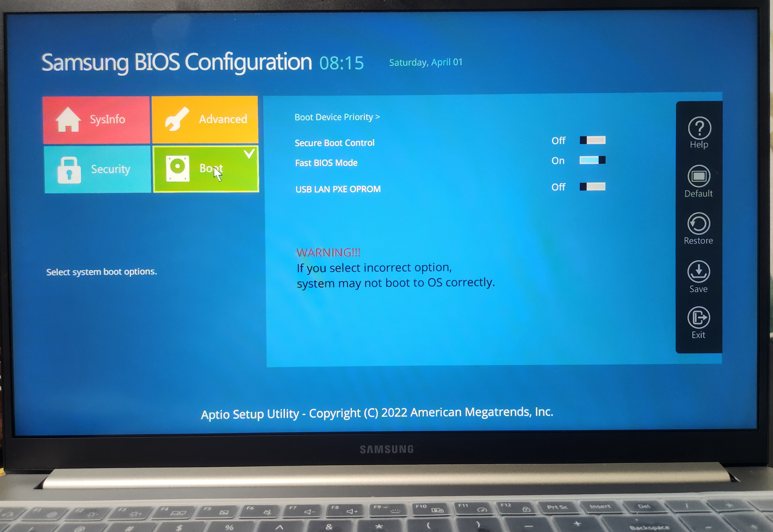Screen dimensions: 773x532
Task: Click the Help question mark icon
Action: 699,128
